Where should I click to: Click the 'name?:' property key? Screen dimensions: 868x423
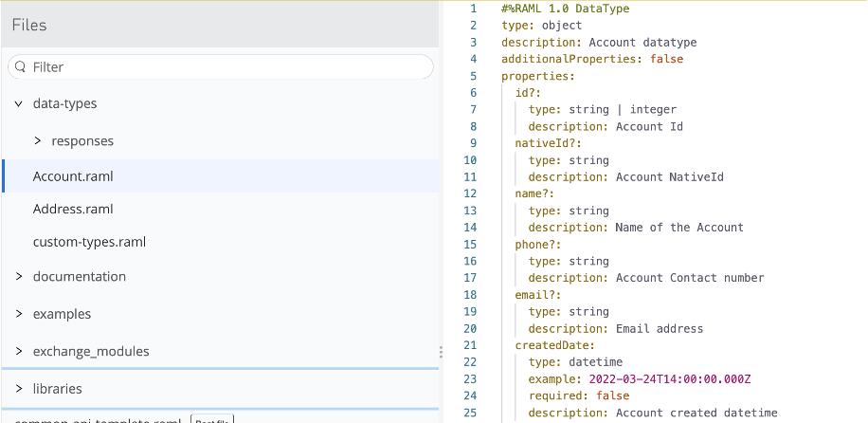pos(534,193)
